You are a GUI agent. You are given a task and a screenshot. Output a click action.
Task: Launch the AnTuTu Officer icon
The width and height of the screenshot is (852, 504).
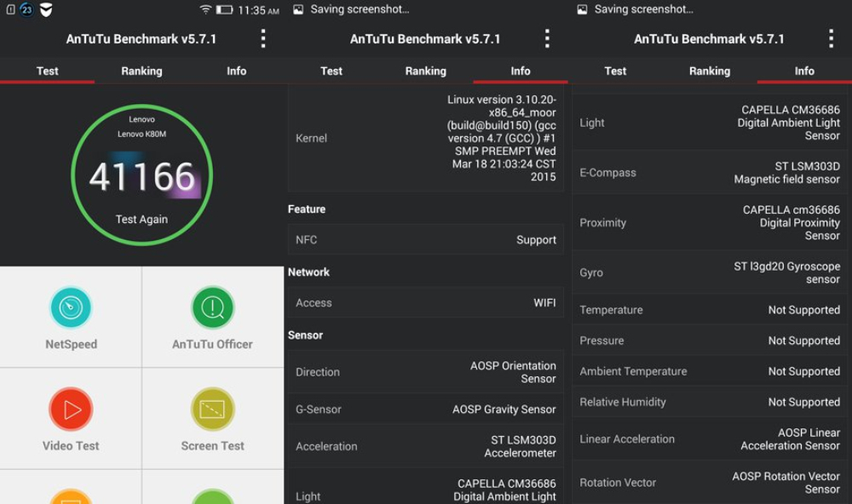[212, 308]
